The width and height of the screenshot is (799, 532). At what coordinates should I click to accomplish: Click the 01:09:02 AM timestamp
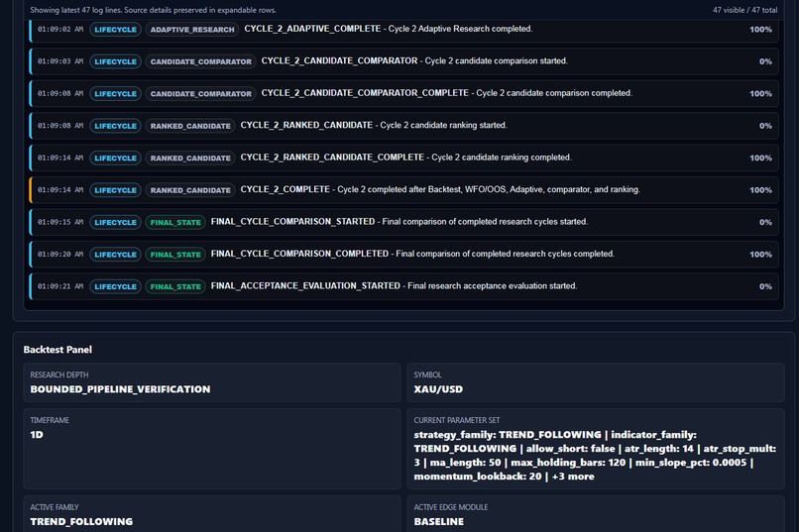point(60,30)
